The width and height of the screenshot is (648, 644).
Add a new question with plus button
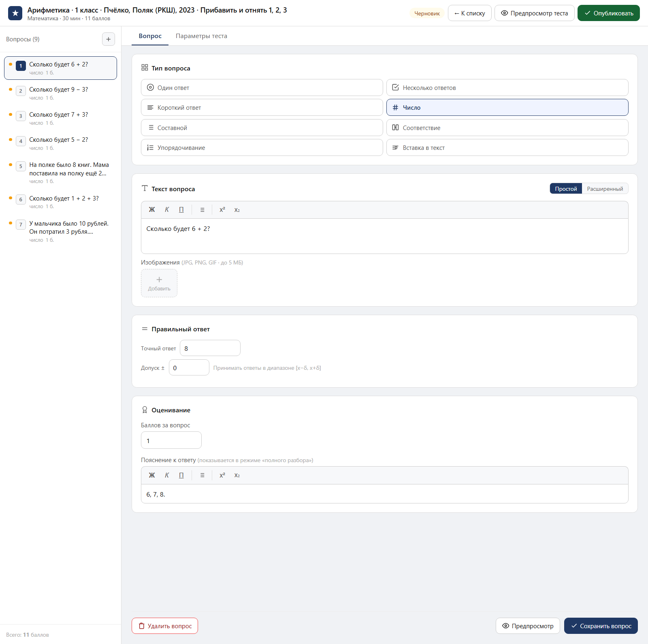[x=109, y=39]
